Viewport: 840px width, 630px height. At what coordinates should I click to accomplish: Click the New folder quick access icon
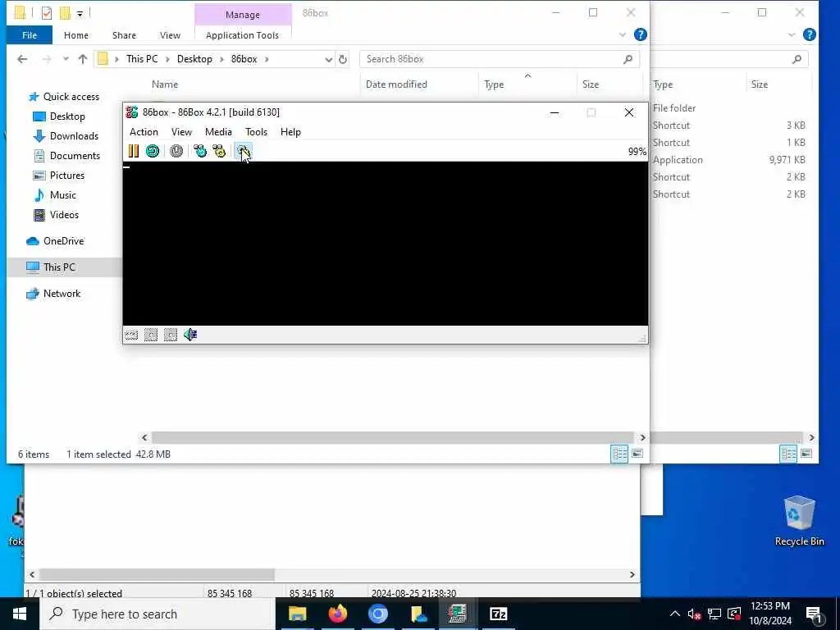click(x=66, y=13)
